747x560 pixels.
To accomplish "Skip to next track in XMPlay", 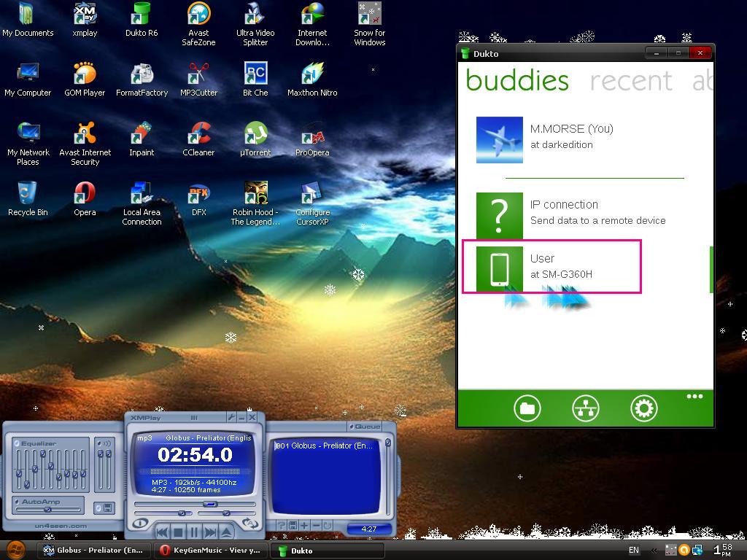I will 210,532.
